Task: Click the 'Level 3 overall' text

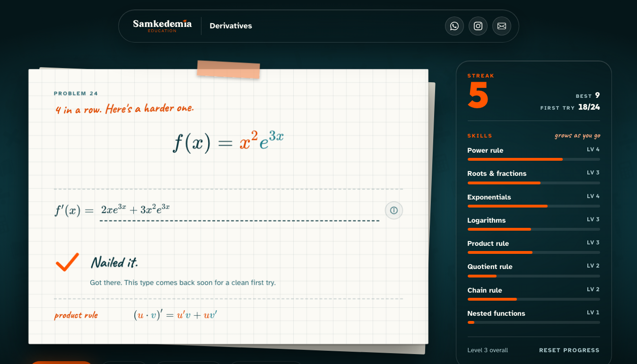Action: click(x=488, y=350)
